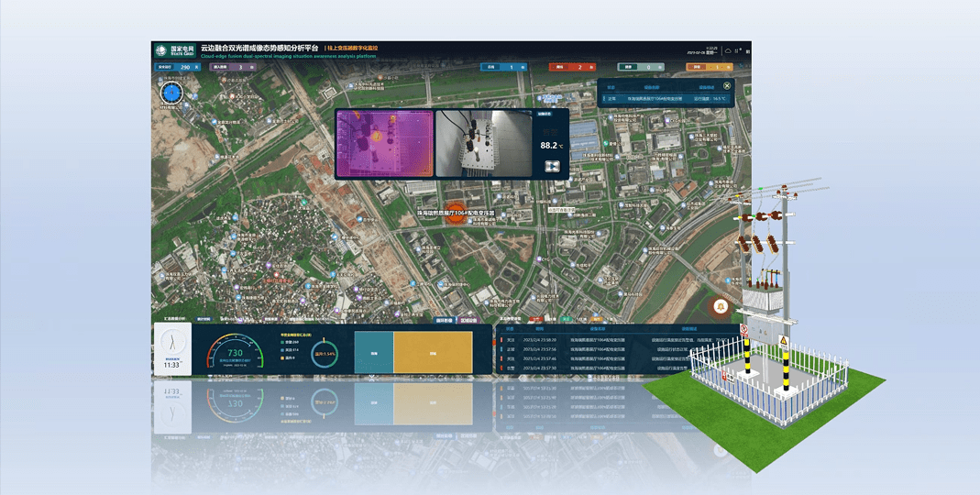Click the orange alarm marker on map
The height and width of the screenshot is (495, 980).
coord(456,214)
